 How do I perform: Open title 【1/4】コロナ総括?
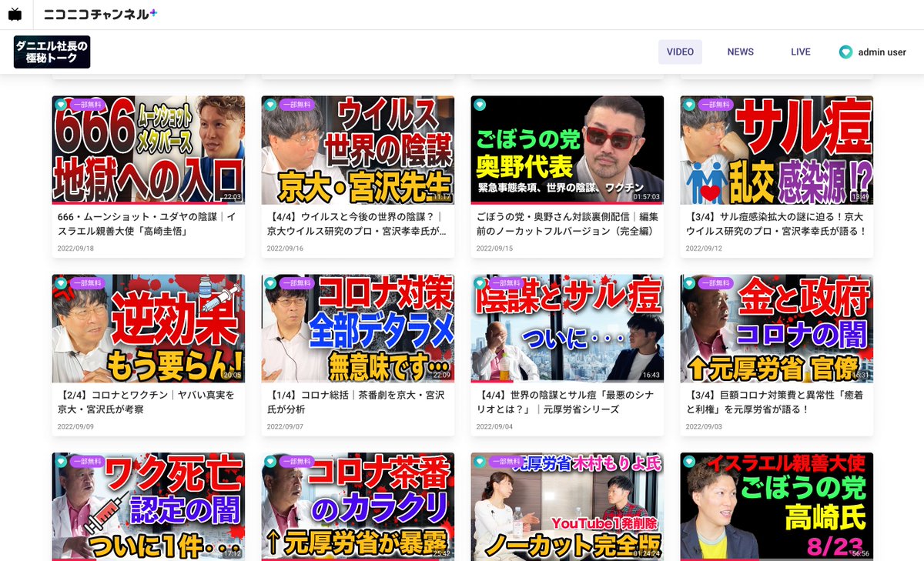point(356,402)
